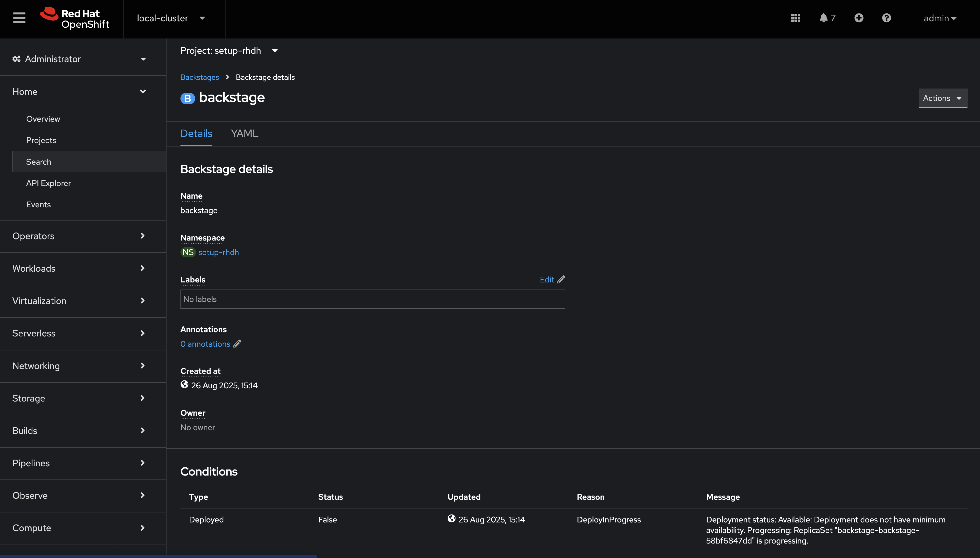Image resolution: width=980 pixels, height=558 pixels.
Task: Expand the Compute navigation section
Action: 83,528
